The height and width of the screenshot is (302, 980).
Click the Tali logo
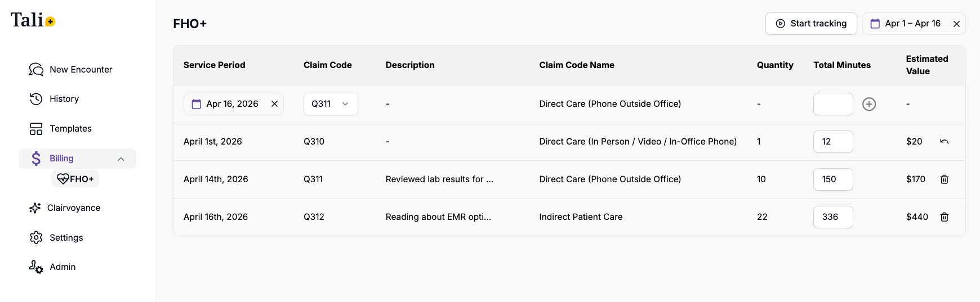(33, 20)
